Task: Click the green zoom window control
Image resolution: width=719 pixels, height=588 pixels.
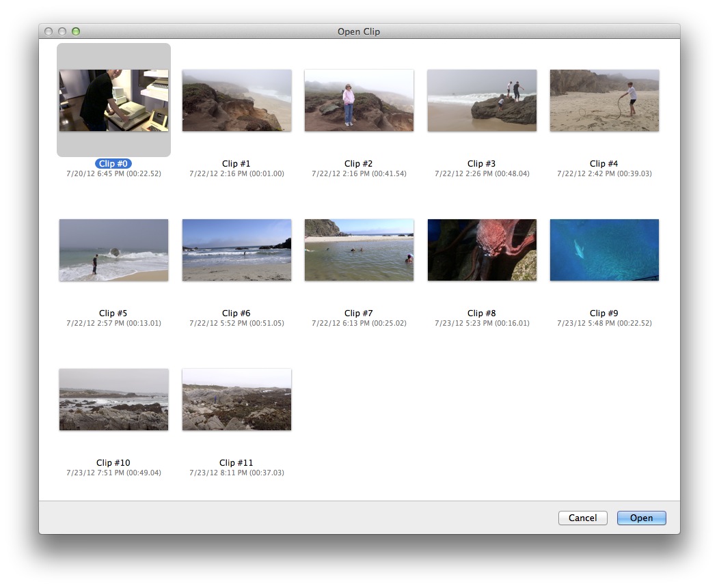Action: [x=75, y=31]
